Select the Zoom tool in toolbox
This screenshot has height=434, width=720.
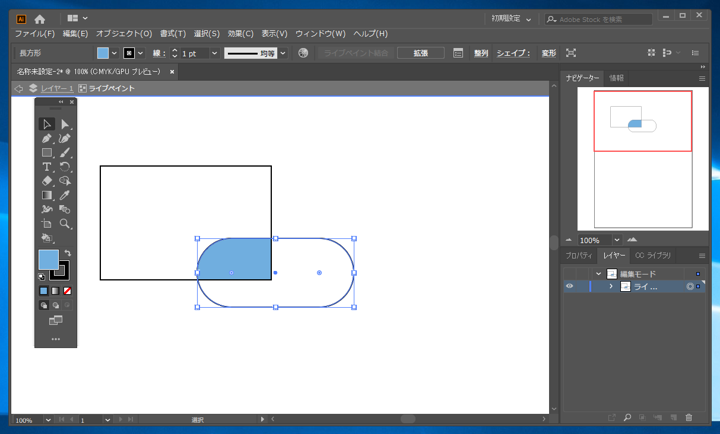point(65,224)
